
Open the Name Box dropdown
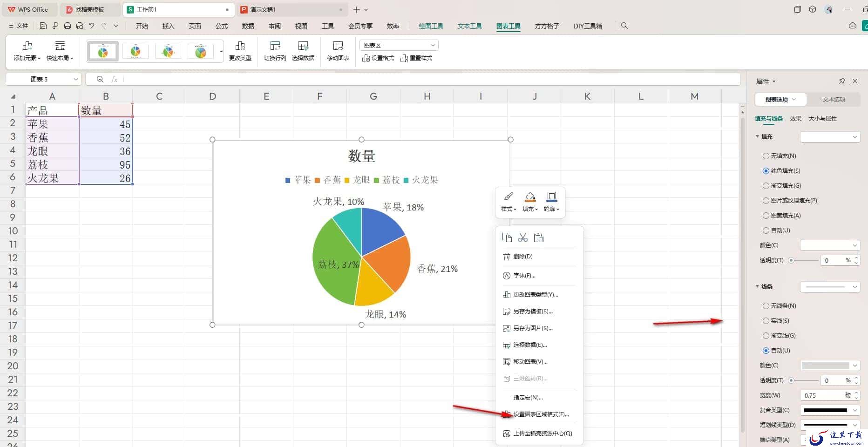pyautogui.click(x=75, y=79)
